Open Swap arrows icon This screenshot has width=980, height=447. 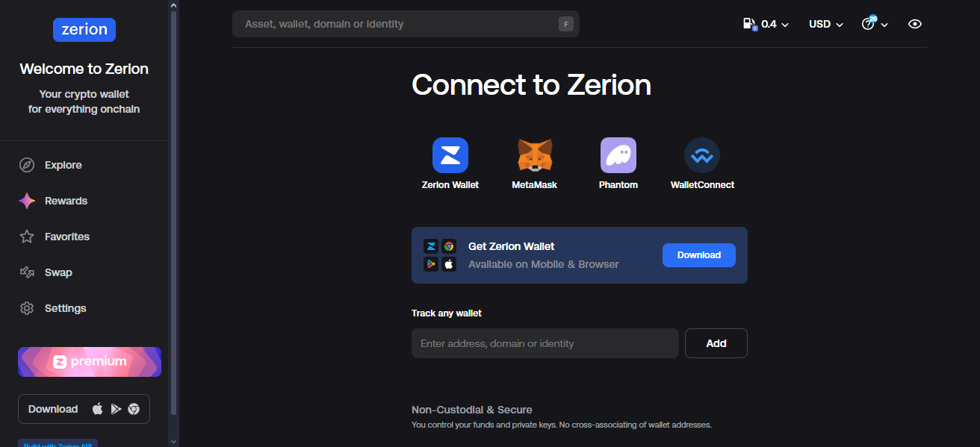pos(27,272)
